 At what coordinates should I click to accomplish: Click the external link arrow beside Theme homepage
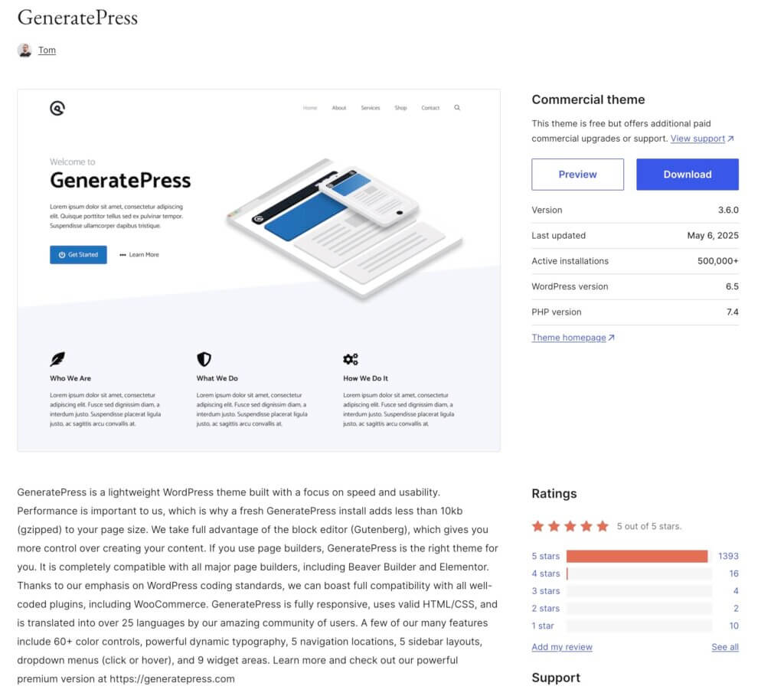[x=612, y=337]
